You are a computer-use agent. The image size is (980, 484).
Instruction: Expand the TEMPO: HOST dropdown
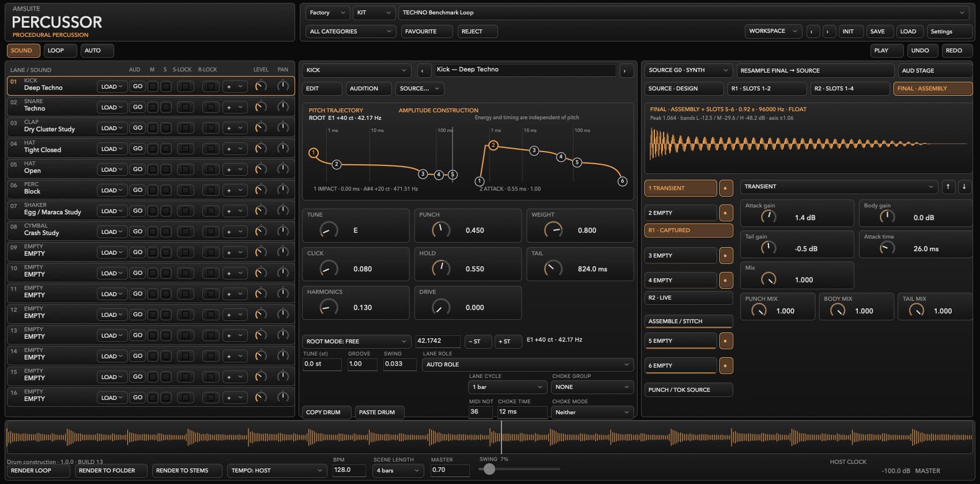[x=276, y=471]
